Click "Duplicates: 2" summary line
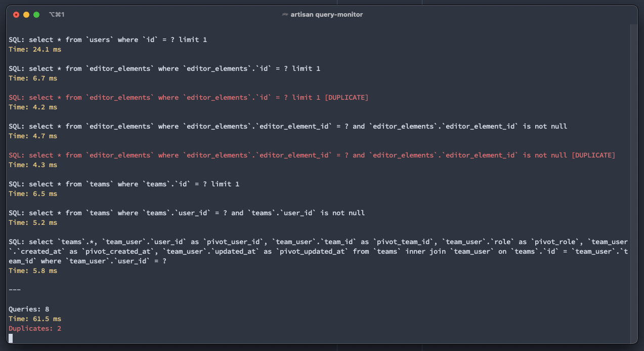This screenshot has width=644, height=351. point(35,328)
